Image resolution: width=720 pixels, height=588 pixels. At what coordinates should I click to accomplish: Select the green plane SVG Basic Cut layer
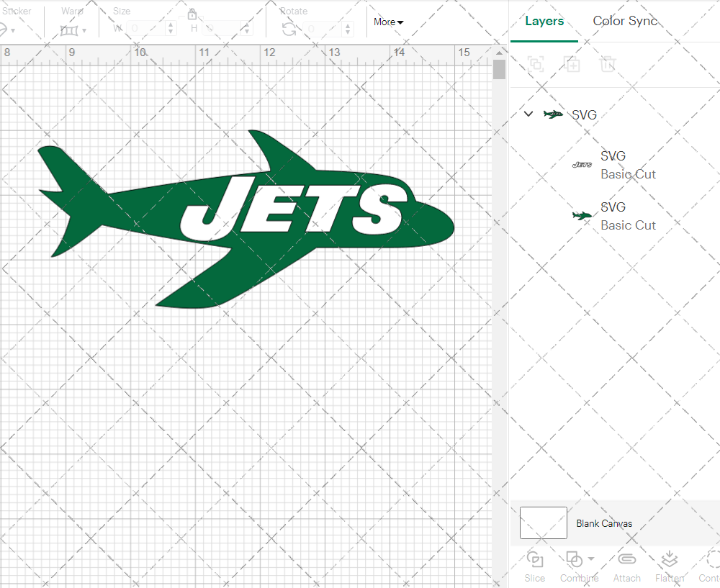[615, 216]
